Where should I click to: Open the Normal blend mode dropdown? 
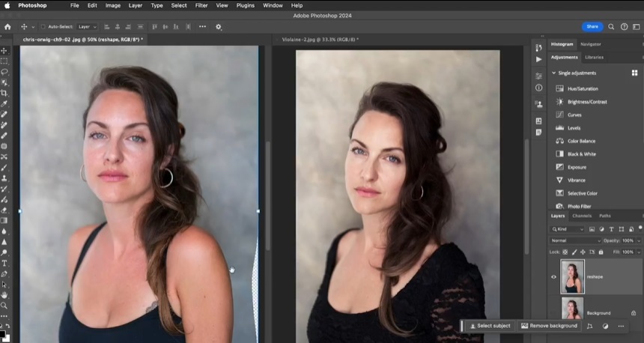[x=575, y=240]
